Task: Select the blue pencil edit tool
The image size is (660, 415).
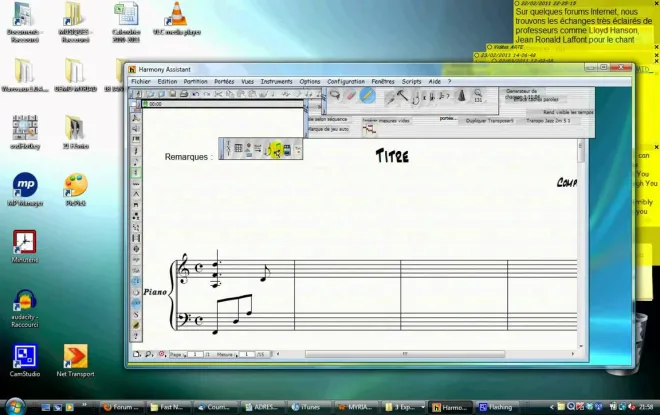Action: [x=367, y=96]
